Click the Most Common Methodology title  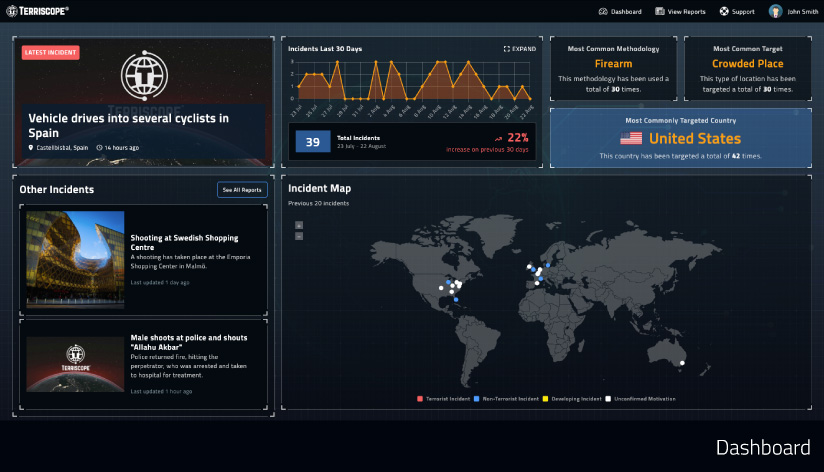coord(613,49)
